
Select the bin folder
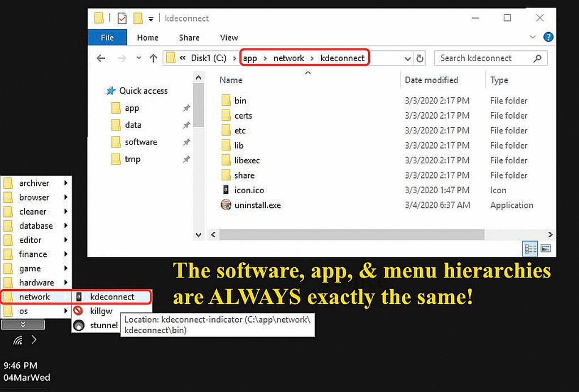[240, 101]
